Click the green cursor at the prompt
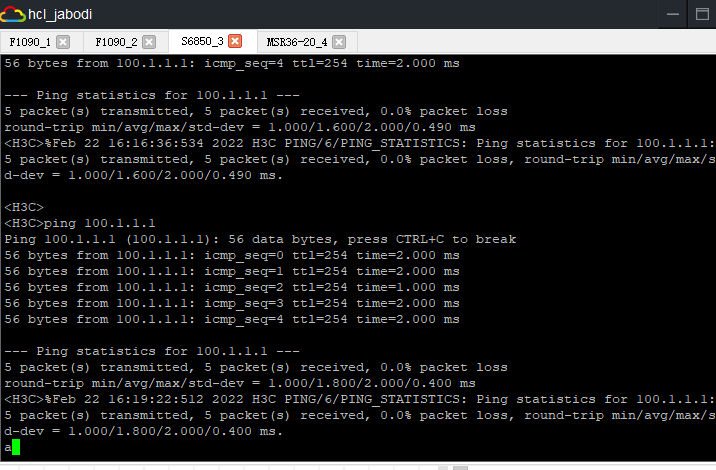The height and width of the screenshot is (470, 716). click(15, 447)
